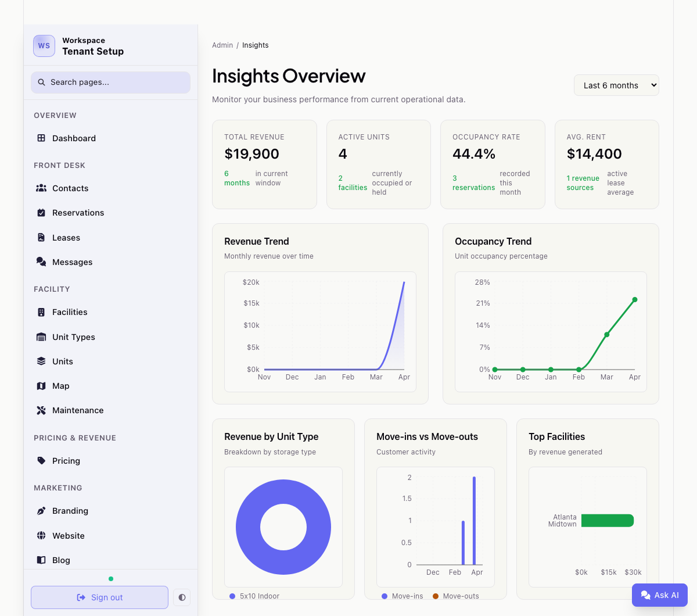Click the Avg. Rent $14,400 value

pos(594,154)
